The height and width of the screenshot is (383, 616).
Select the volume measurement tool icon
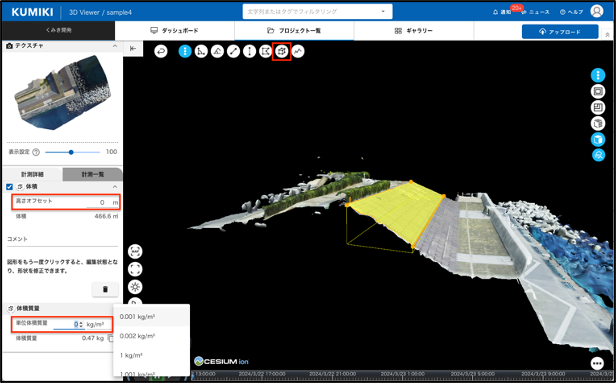282,51
